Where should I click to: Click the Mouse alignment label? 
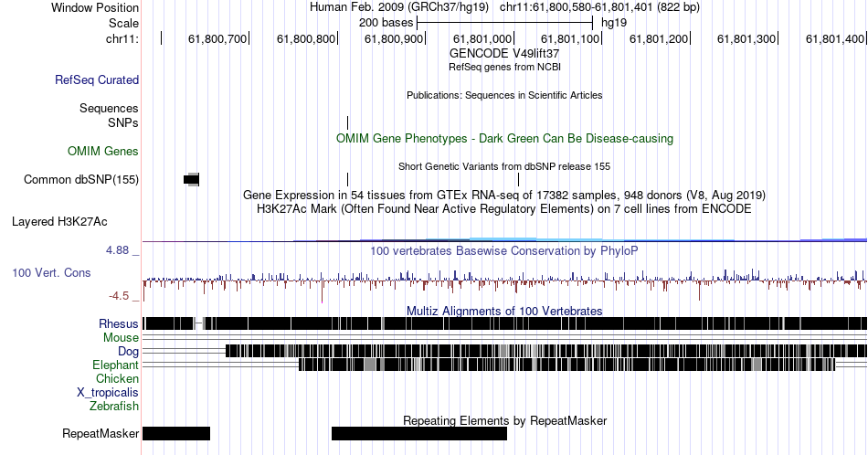[121, 338]
